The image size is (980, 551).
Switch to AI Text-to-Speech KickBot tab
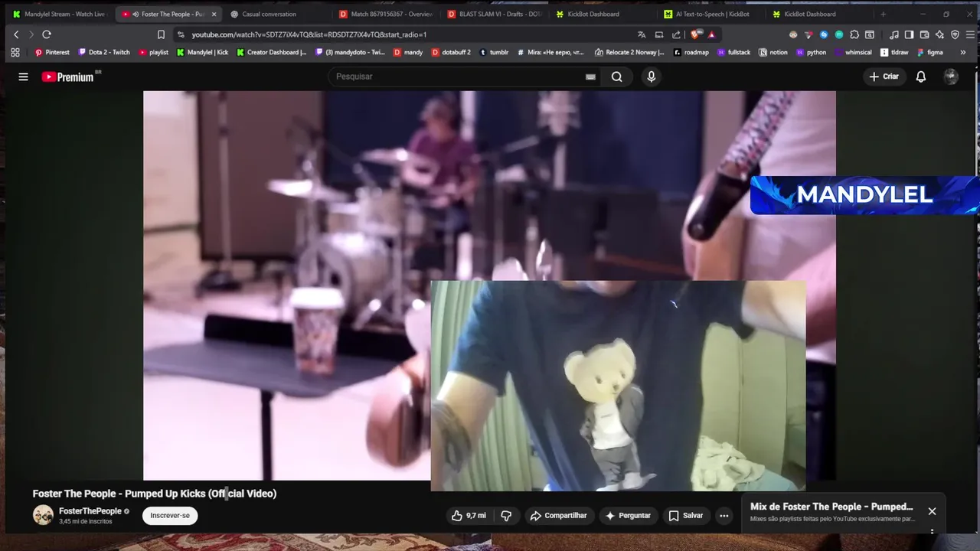[712, 14]
